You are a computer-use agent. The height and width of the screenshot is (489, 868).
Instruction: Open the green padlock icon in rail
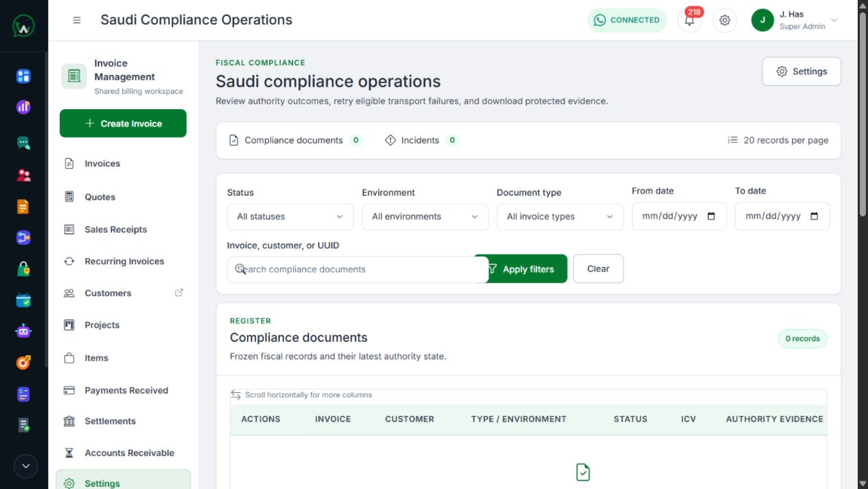point(23,269)
